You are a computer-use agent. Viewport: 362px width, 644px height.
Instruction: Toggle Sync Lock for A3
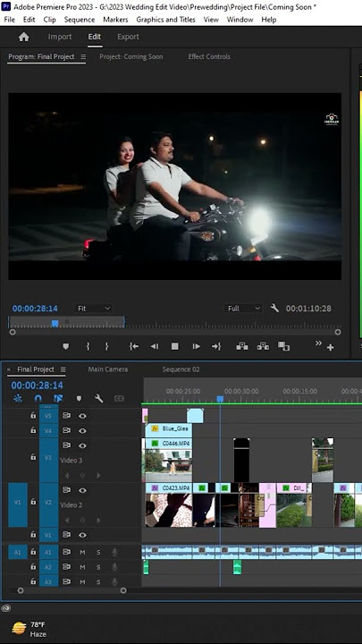tap(66, 581)
